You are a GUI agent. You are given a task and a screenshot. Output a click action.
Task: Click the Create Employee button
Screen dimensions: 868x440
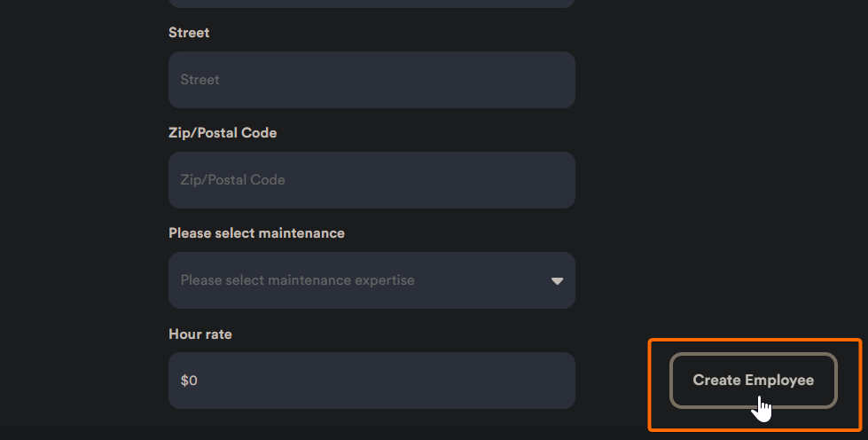click(x=753, y=381)
